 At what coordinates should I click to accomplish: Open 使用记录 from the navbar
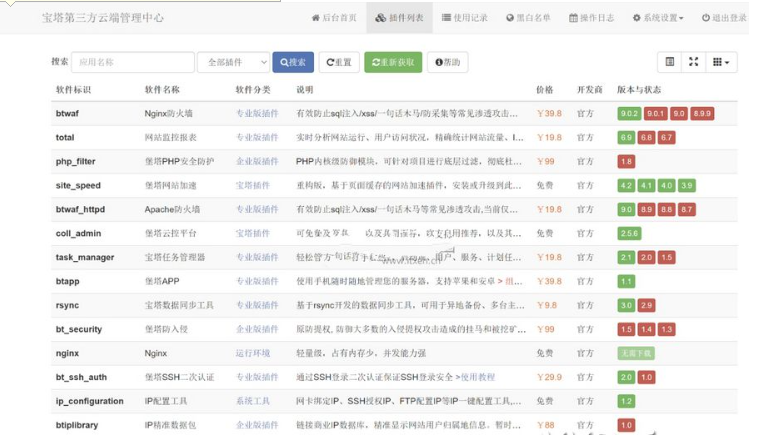point(464,18)
